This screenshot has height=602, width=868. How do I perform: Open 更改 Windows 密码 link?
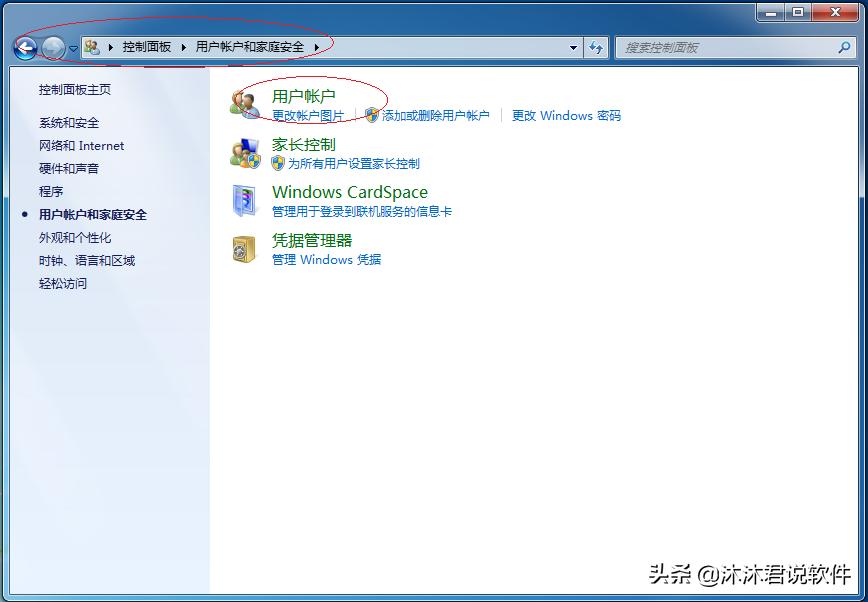point(565,116)
